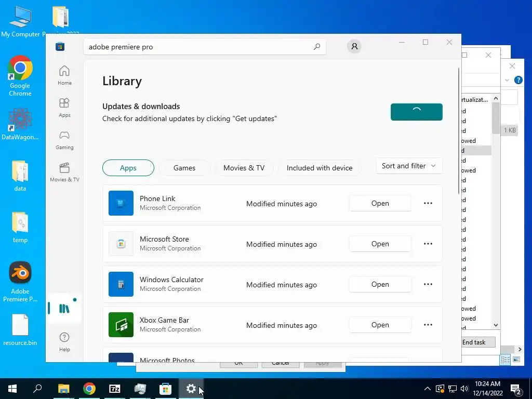The height and width of the screenshot is (399, 532).
Task: Open Movies & TV in Store sidebar
Action: (x=64, y=172)
